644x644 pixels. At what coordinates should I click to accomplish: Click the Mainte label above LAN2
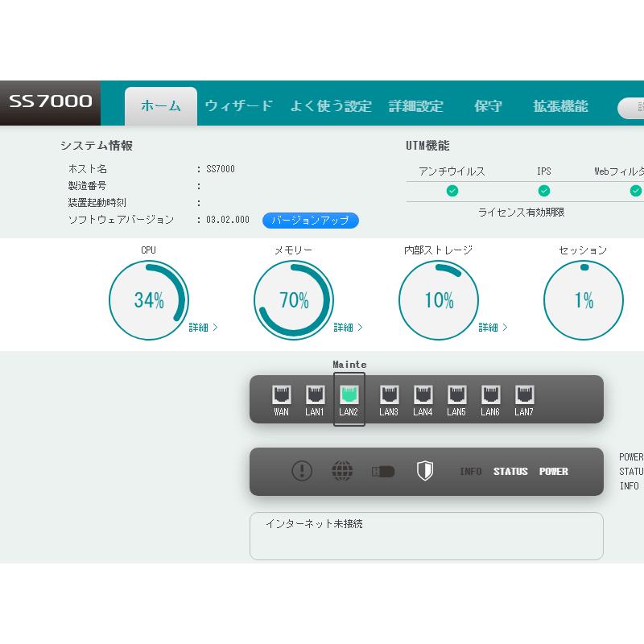click(x=349, y=365)
